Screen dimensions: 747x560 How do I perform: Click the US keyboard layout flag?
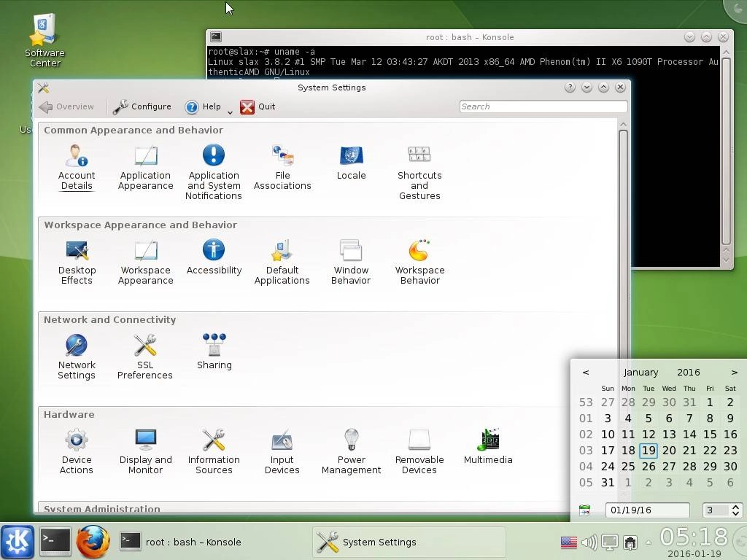click(x=569, y=542)
